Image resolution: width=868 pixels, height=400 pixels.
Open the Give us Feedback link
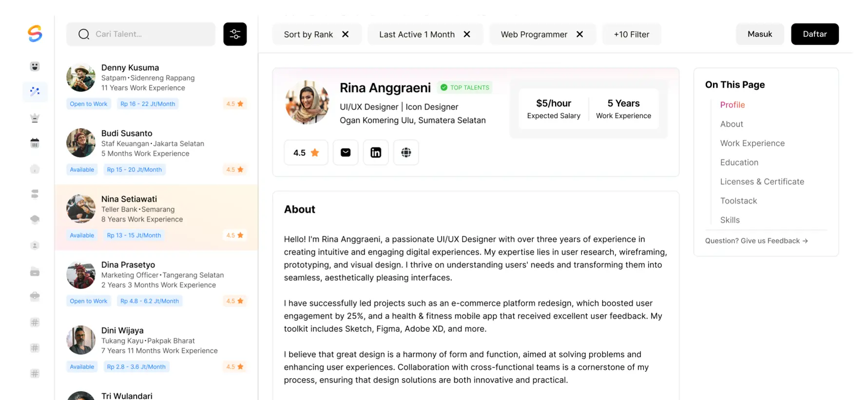coord(756,241)
